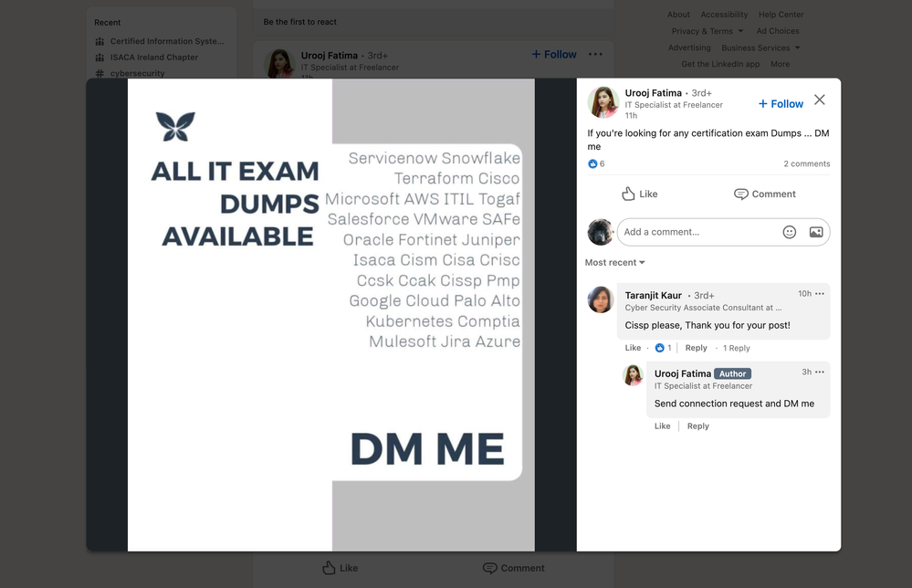Like Urooj Fatima's reply comment
The width and height of the screenshot is (912, 588).
[x=662, y=426]
